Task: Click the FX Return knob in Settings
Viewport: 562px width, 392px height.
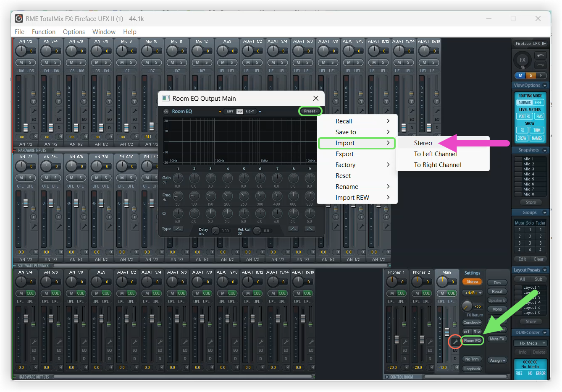Action: click(x=467, y=306)
